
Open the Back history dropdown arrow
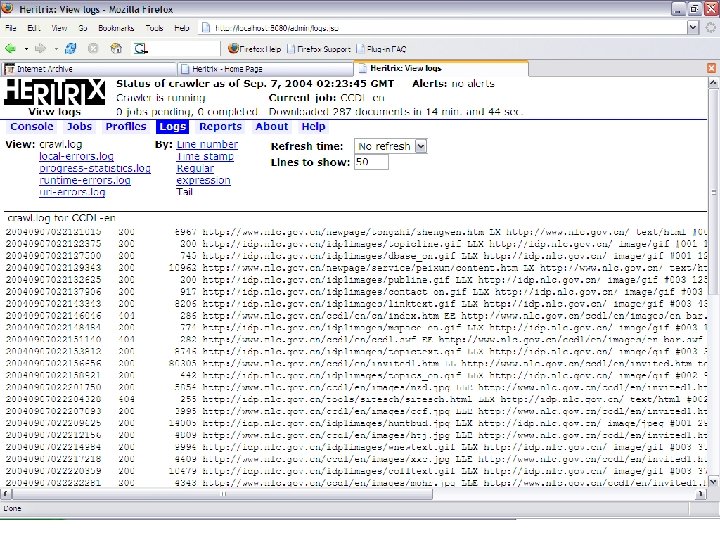click(x=26, y=49)
